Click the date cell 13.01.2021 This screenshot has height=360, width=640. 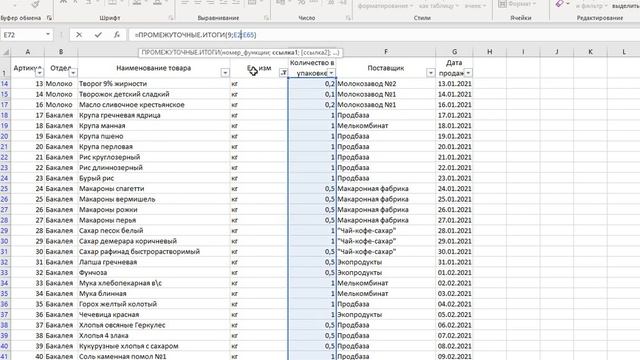coord(454,84)
